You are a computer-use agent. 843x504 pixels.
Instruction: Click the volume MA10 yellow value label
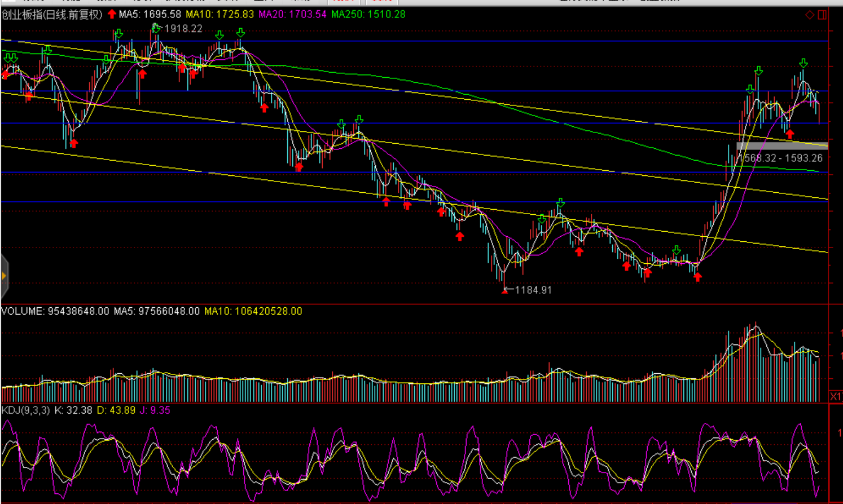(253, 311)
